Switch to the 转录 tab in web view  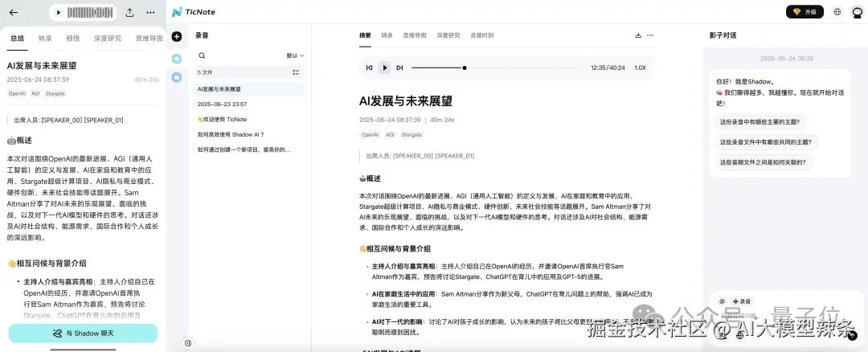387,35
